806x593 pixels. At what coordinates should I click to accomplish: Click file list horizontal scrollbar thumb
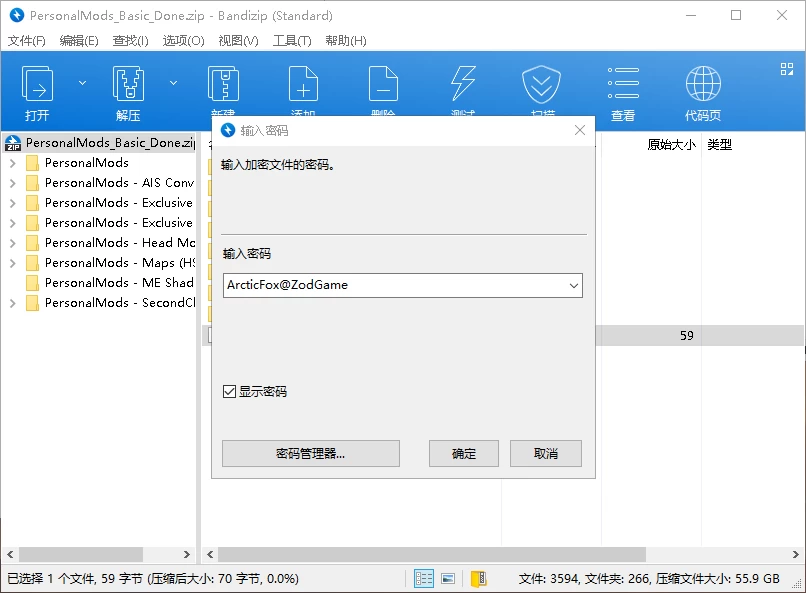point(432,554)
